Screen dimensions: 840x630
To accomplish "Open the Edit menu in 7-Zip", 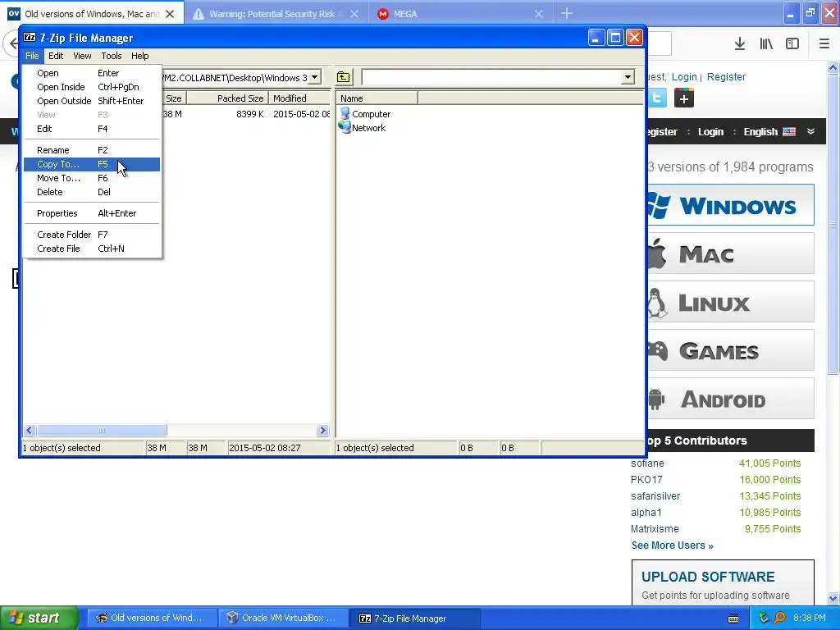I will click(56, 56).
